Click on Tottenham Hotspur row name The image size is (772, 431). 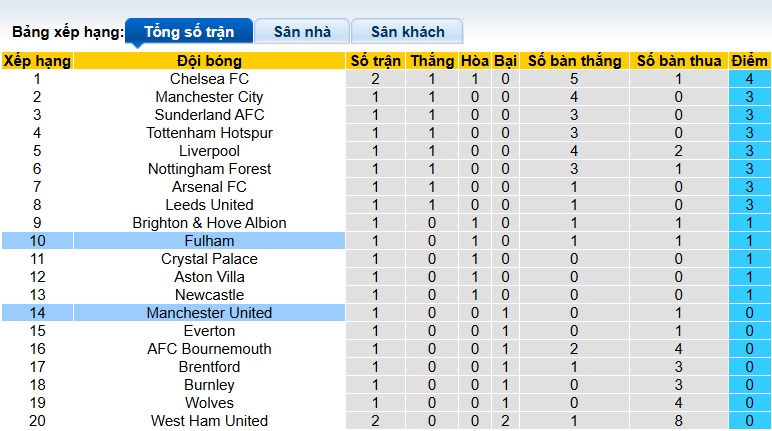(x=209, y=133)
